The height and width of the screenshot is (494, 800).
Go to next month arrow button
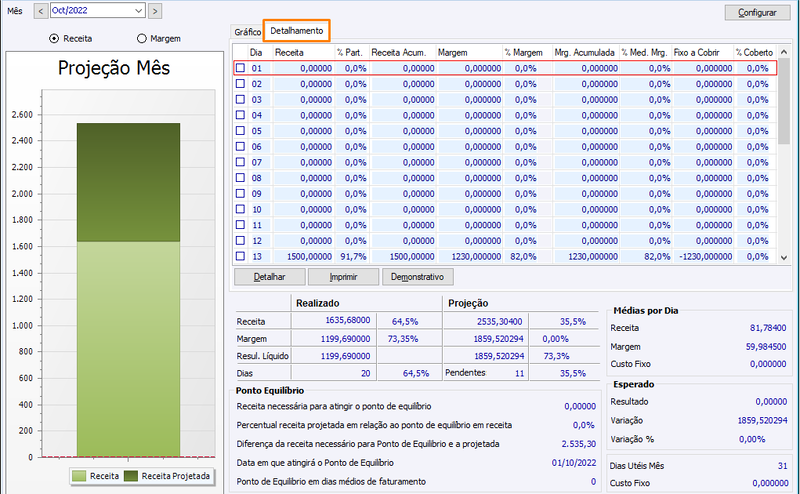tap(155, 11)
